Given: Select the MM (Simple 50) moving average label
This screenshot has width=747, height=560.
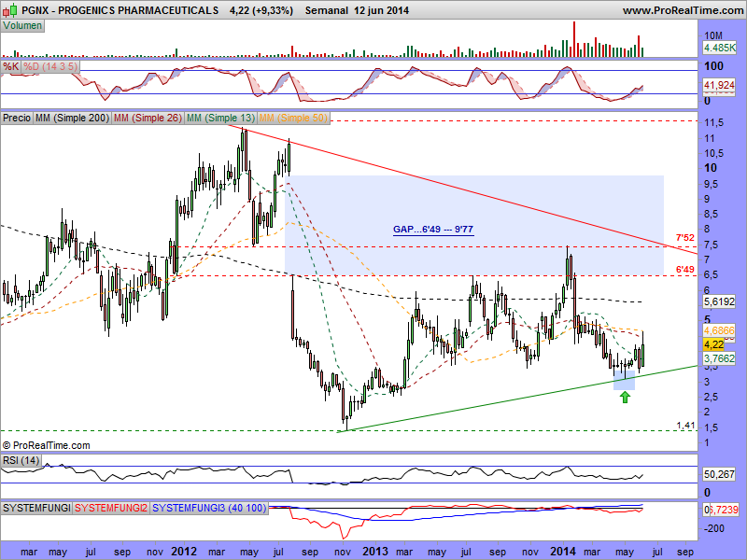Looking at the screenshot, I should pos(293,118).
